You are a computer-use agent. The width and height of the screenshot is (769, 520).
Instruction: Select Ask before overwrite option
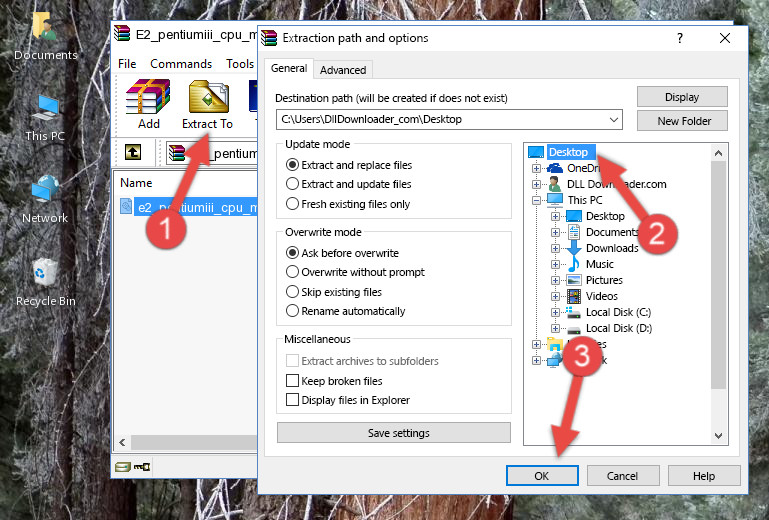292,253
